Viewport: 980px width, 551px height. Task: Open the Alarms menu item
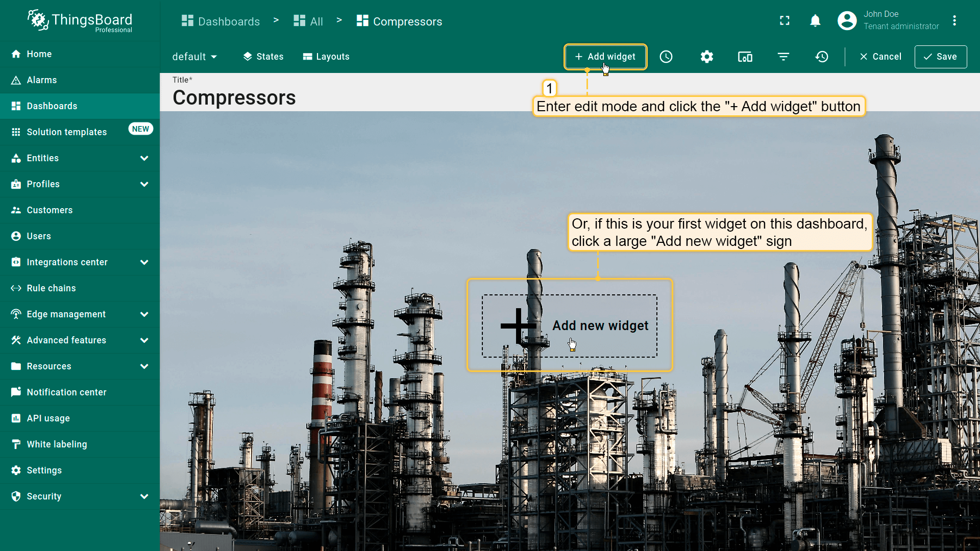pos(42,80)
